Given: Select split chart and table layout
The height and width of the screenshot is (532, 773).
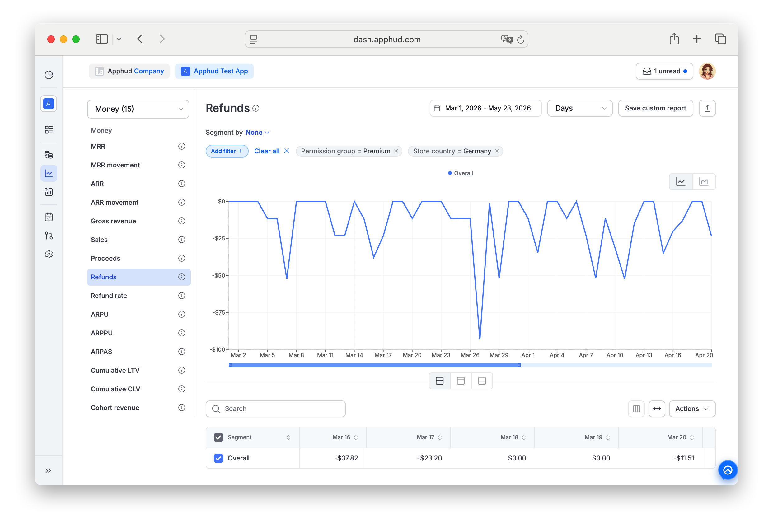Looking at the screenshot, I should (440, 381).
